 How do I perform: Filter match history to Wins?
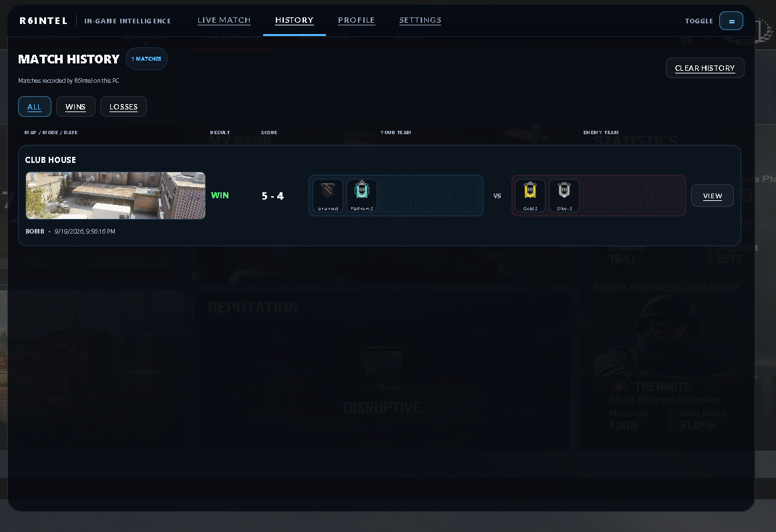point(75,106)
